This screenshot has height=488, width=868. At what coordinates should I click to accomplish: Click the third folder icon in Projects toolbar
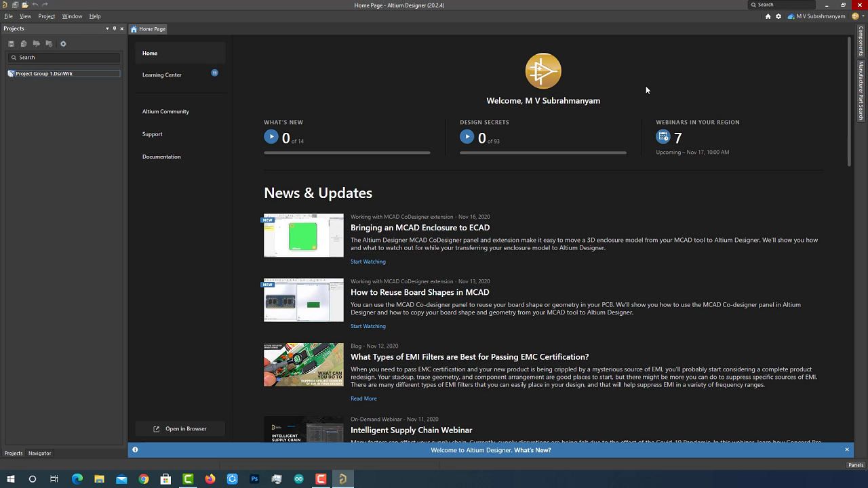pyautogui.click(x=36, y=44)
